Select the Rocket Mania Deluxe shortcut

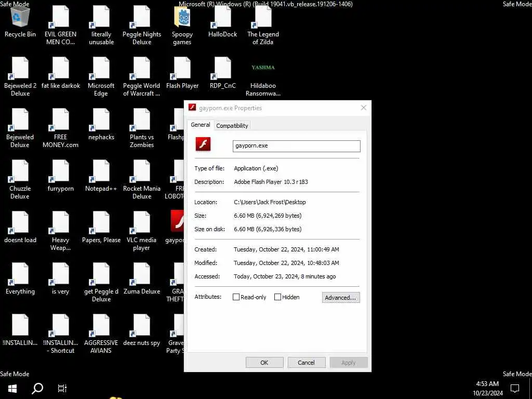tap(142, 180)
